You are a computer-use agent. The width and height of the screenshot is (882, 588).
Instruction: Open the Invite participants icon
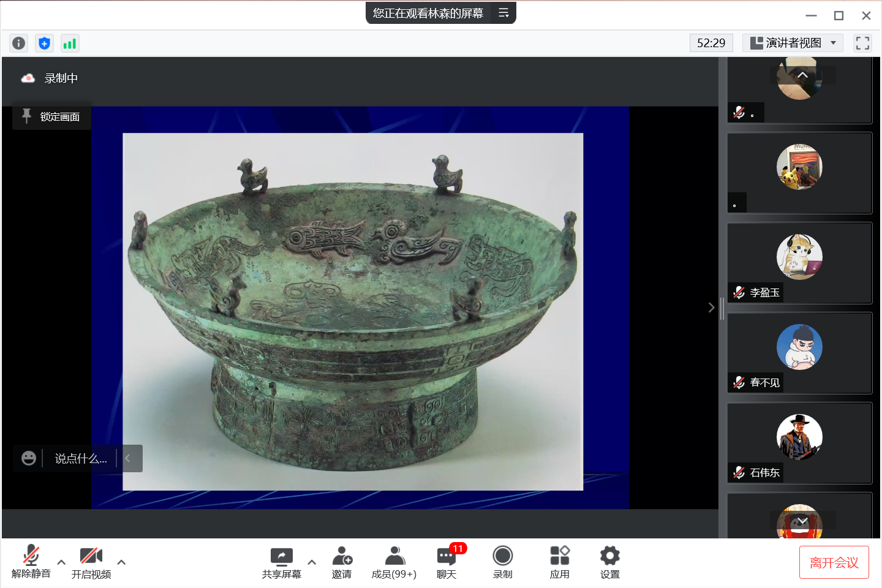pyautogui.click(x=342, y=562)
